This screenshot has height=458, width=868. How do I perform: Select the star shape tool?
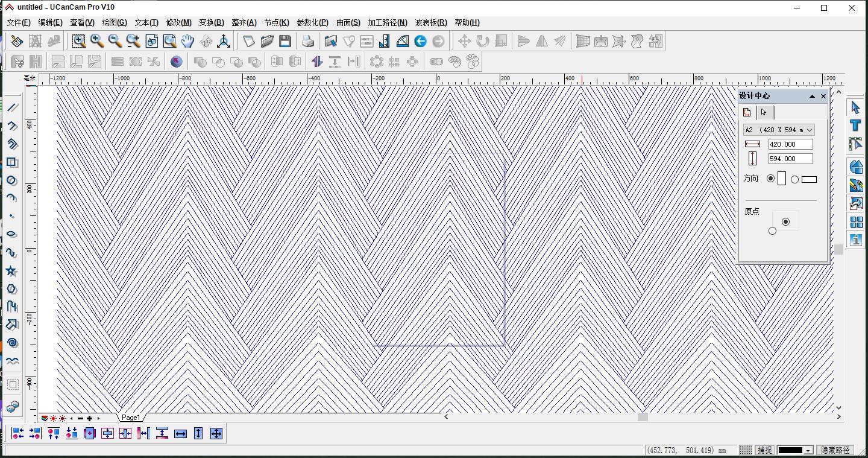pos(12,271)
